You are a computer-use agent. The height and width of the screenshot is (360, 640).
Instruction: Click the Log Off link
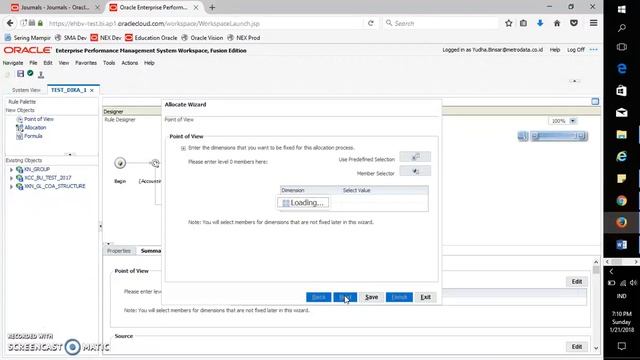(x=576, y=49)
